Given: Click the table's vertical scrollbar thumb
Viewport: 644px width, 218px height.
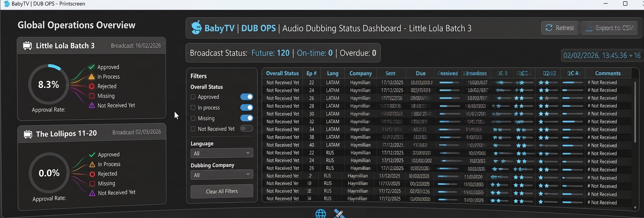Looking at the screenshot, I should [x=635, y=112].
